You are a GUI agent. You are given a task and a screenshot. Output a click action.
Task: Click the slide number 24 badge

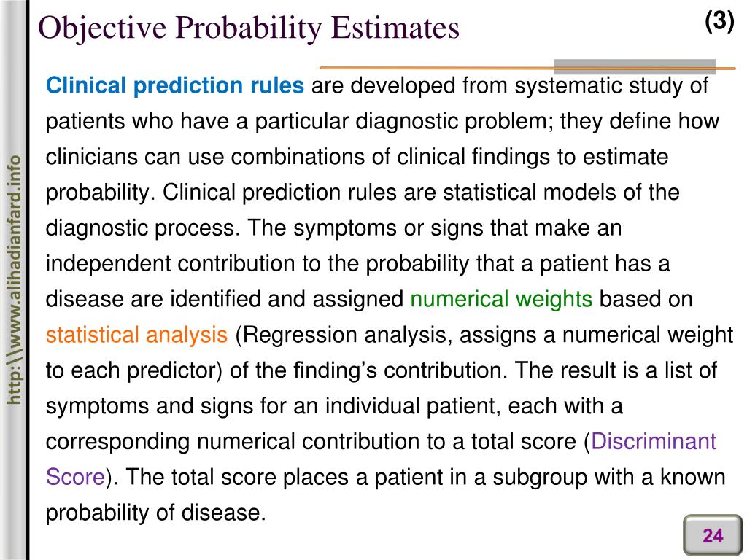point(712,537)
